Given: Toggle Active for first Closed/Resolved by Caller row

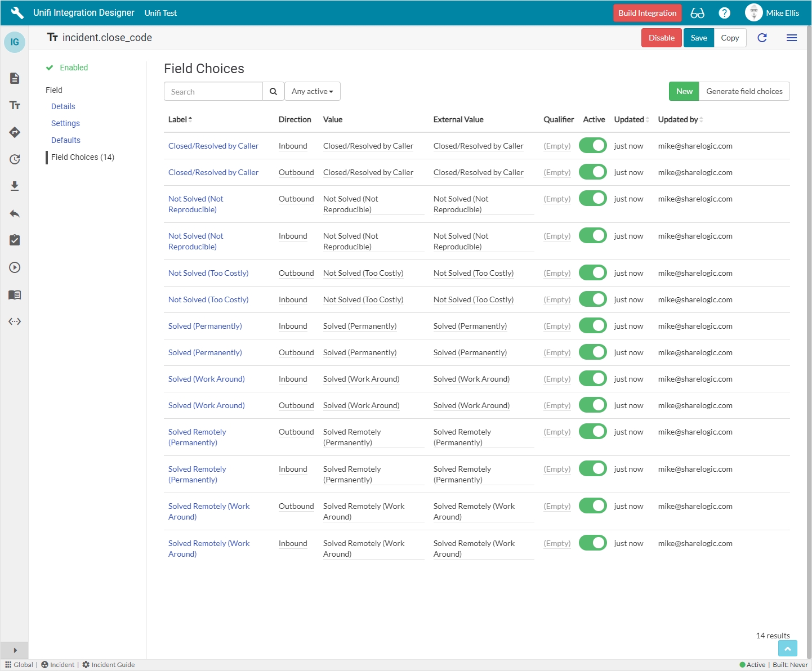Looking at the screenshot, I should click(592, 146).
